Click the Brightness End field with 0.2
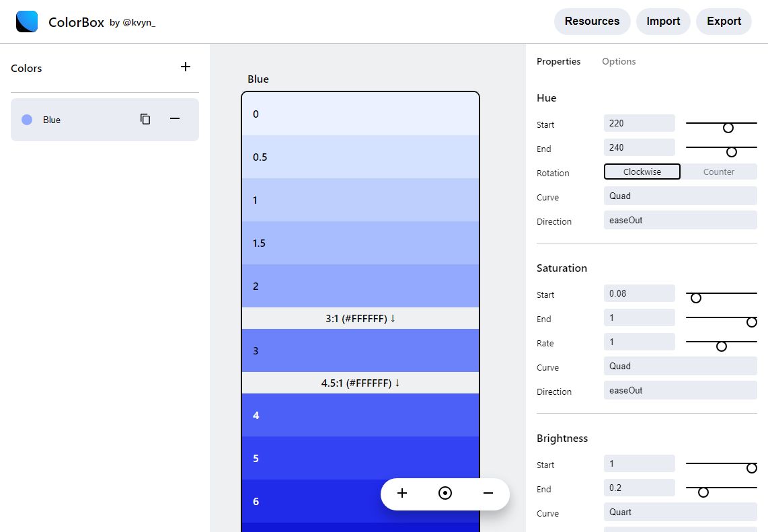This screenshot has width=768, height=532. coord(639,488)
